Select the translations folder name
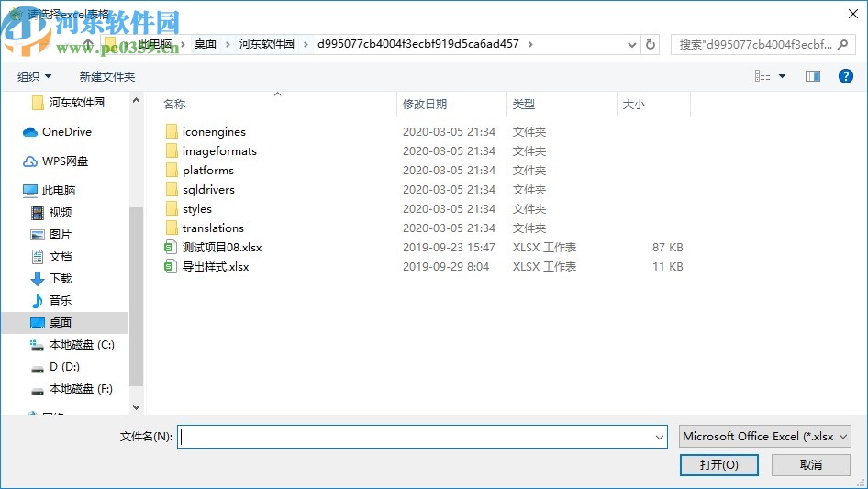Viewport: 868px width, 489px height. pos(213,228)
